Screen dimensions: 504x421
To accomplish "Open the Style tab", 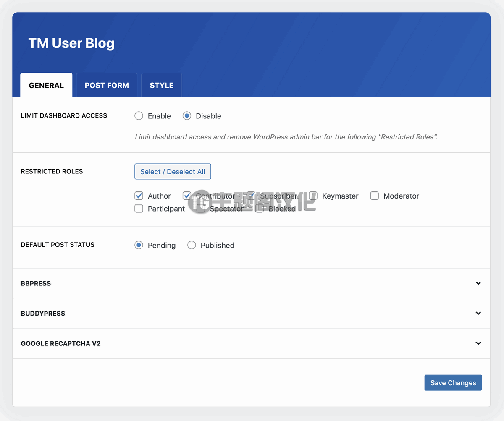I will click(162, 85).
